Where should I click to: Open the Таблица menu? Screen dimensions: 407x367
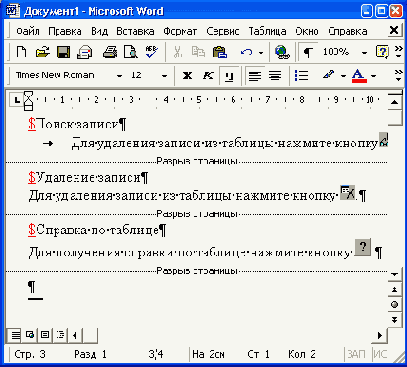pos(267,31)
